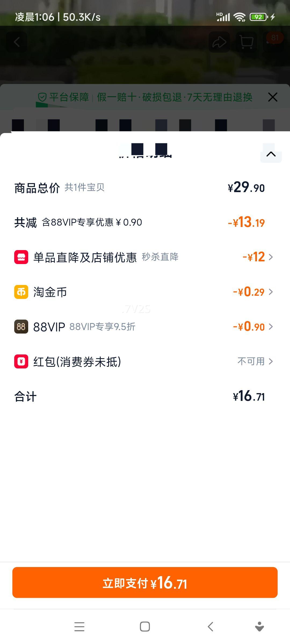Viewport: 290px width, 644px height.
Task: Open the shopping cart icon
Action: tap(246, 42)
